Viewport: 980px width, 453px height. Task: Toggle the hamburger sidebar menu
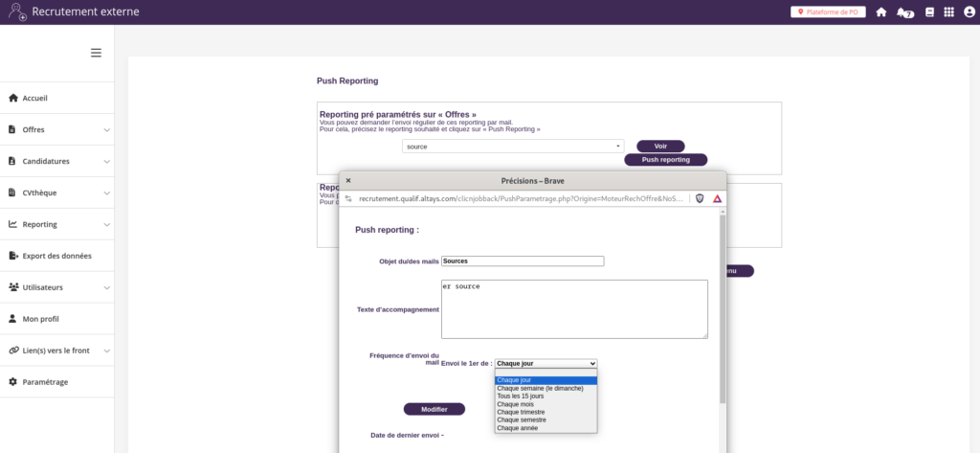[96, 53]
